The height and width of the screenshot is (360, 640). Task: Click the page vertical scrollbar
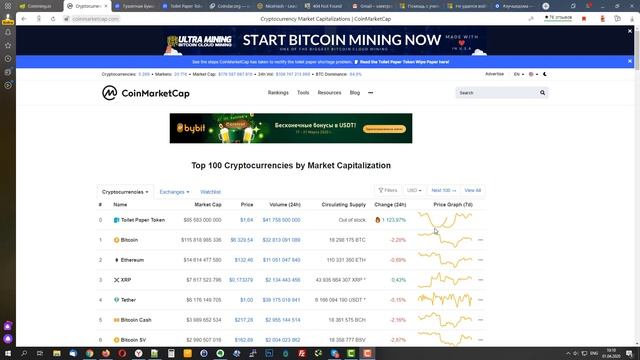(637, 186)
